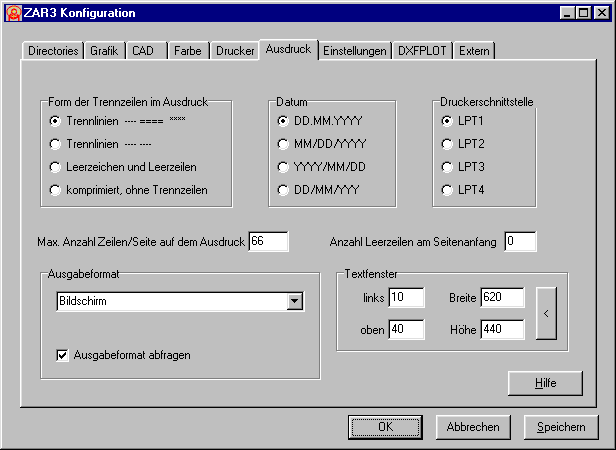The width and height of the screenshot is (616, 450).
Task: Open the DXFPLOT tab
Action: 422,51
